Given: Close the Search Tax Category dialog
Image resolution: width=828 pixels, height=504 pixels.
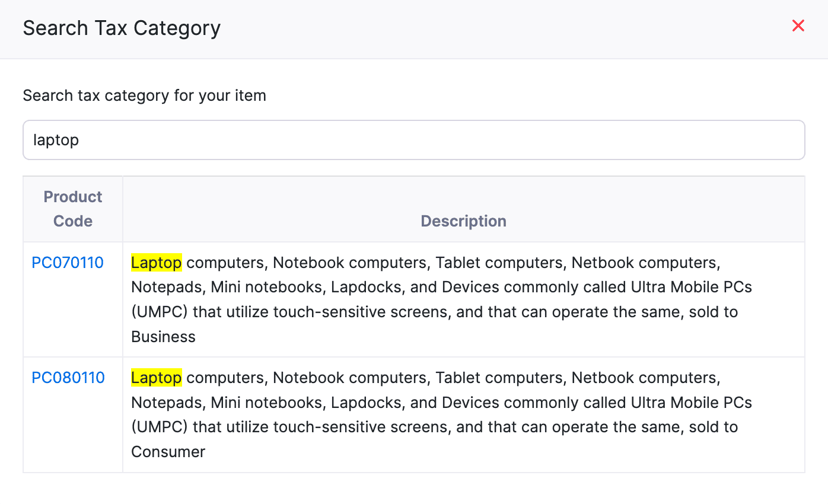Looking at the screenshot, I should point(798,25).
